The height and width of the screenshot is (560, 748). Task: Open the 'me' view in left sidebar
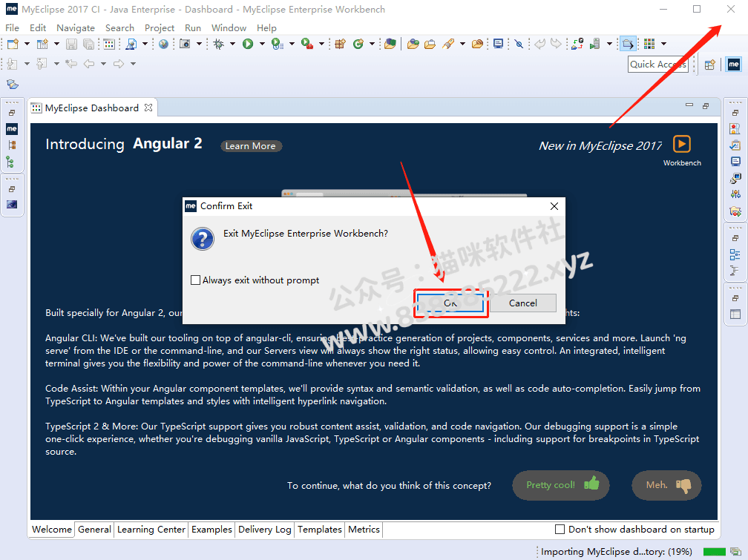pyautogui.click(x=12, y=129)
